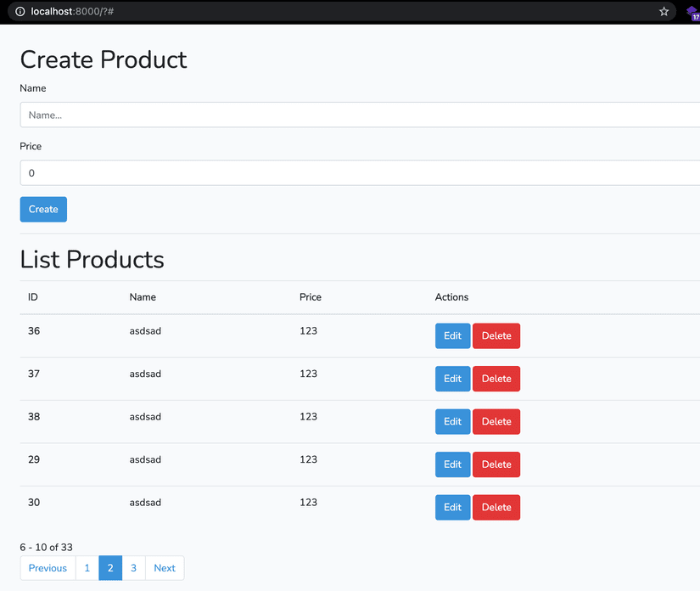Viewport: 700px width, 591px height.
Task: Click the bookmark star in the address bar
Action: (x=664, y=12)
